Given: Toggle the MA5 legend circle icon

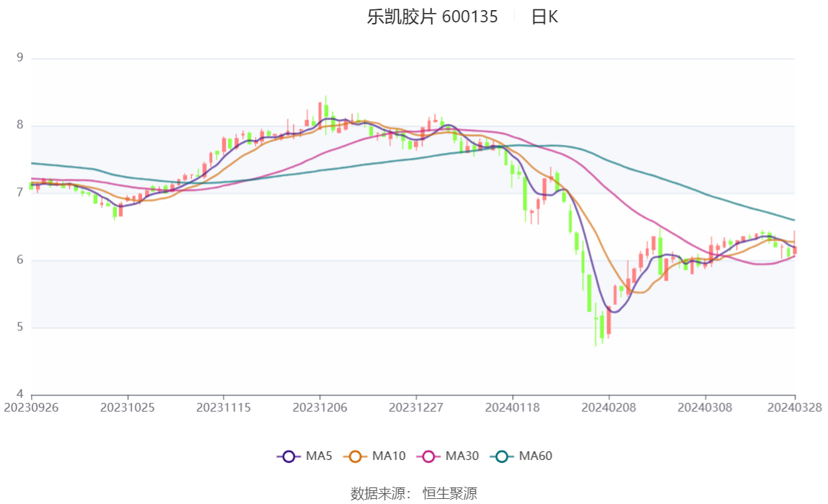Looking at the screenshot, I should click(289, 456).
